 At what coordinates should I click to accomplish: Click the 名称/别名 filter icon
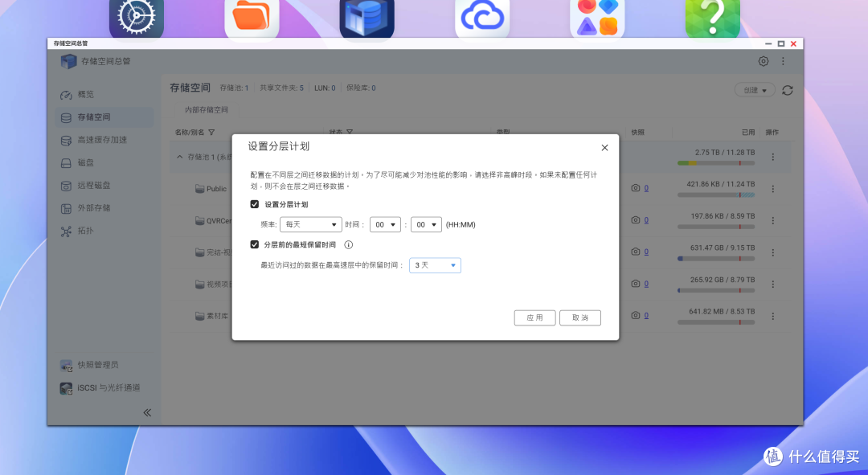tap(211, 133)
